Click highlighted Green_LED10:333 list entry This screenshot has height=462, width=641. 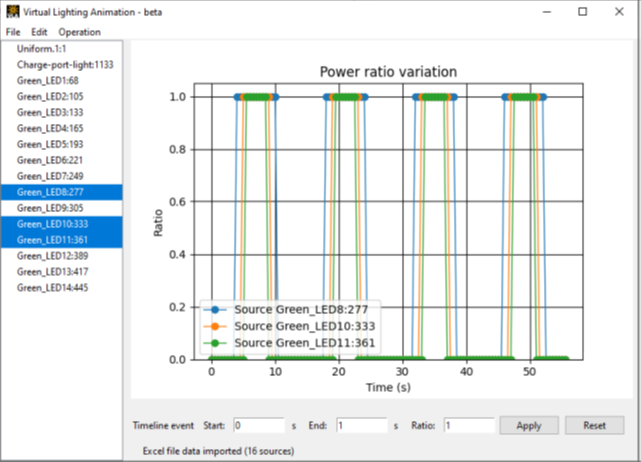click(62, 224)
